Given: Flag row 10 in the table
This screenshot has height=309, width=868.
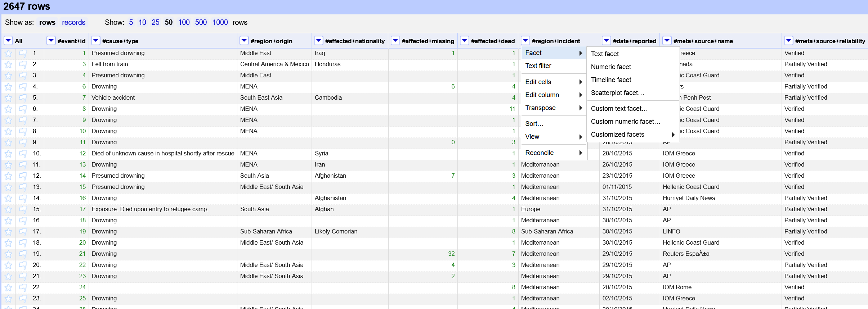Looking at the screenshot, I should coord(23,154).
